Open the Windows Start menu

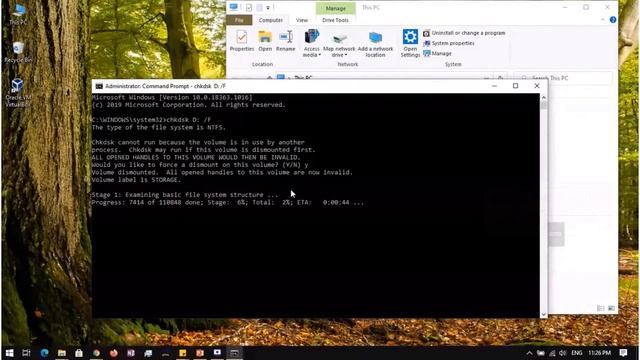[x=9, y=353]
